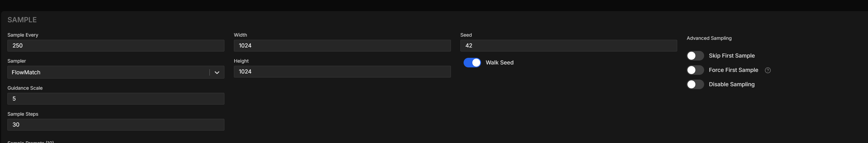Turn on Force First Sample switch
The width and height of the screenshot is (868, 143).
[695, 70]
